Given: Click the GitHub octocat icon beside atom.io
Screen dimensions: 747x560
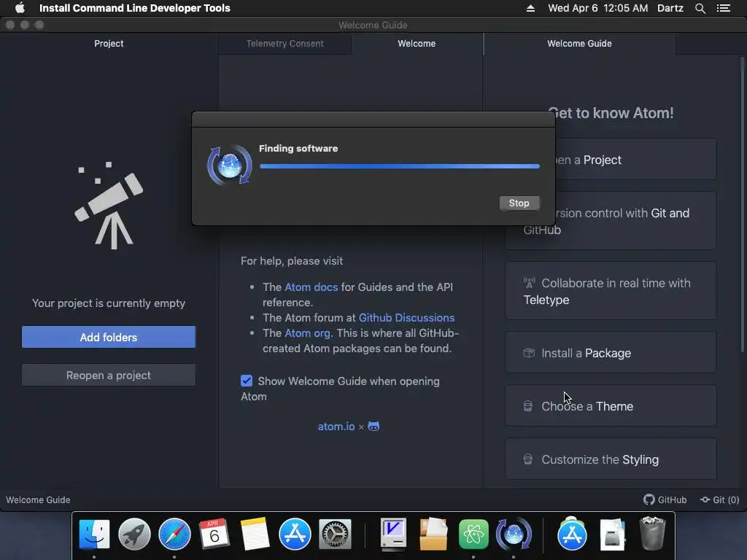Looking at the screenshot, I should coord(374,427).
